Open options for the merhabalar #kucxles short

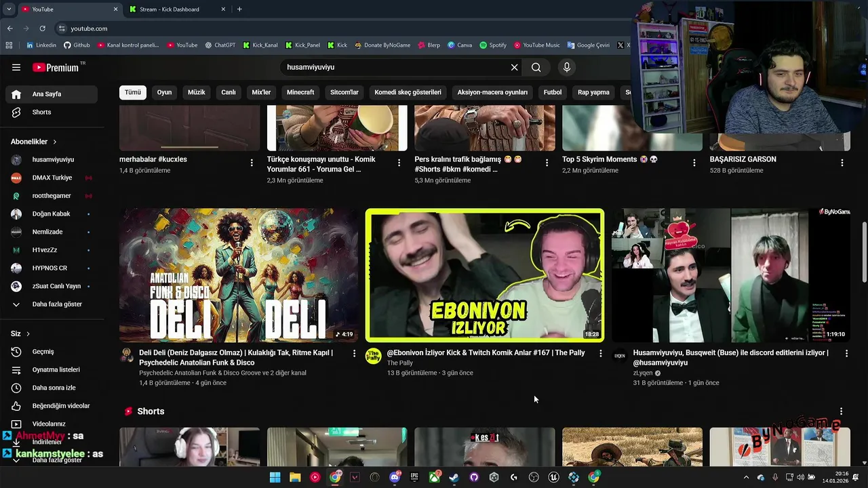(252, 163)
